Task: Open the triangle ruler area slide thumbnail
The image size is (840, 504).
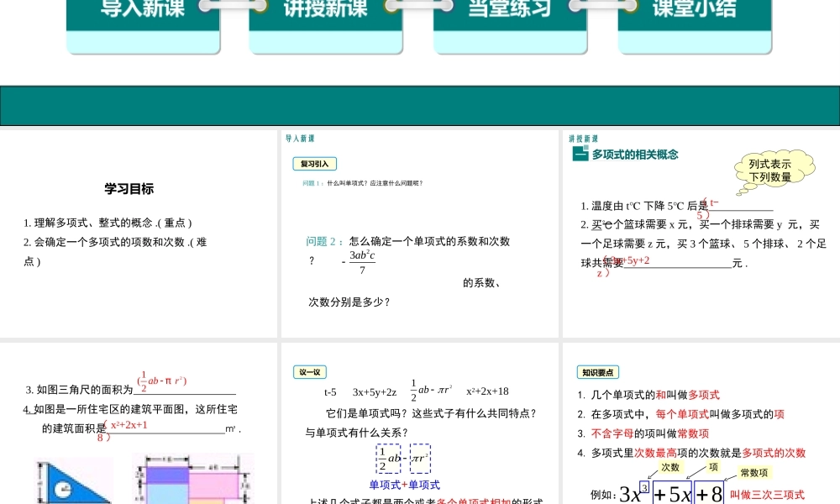Action: coord(139,423)
